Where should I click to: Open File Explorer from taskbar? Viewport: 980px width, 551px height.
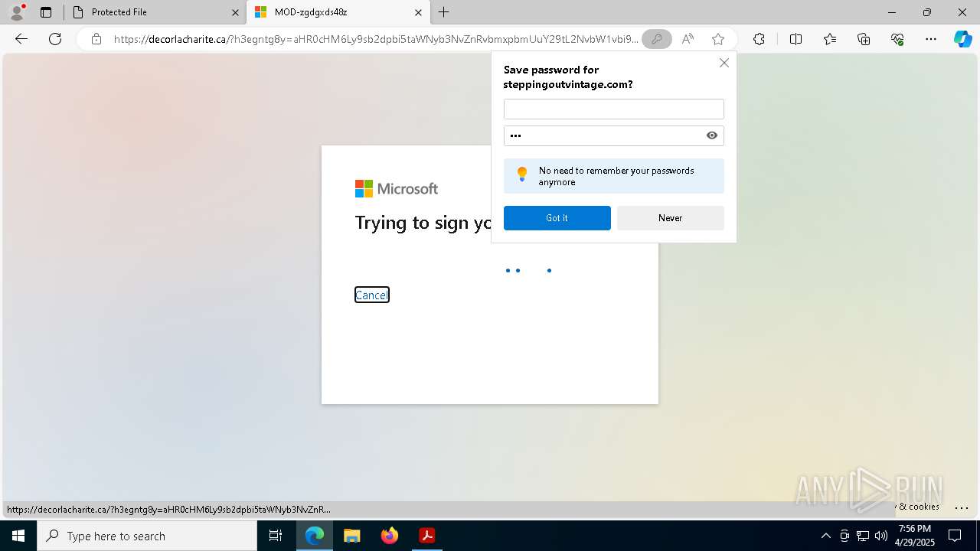coord(351,536)
